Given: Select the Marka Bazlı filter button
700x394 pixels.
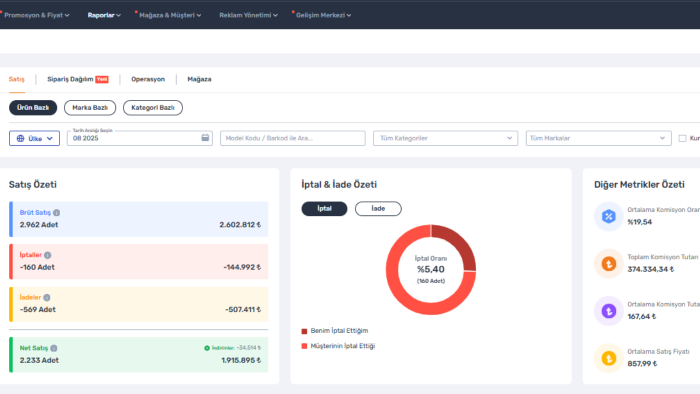Looking at the screenshot, I should (90, 108).
